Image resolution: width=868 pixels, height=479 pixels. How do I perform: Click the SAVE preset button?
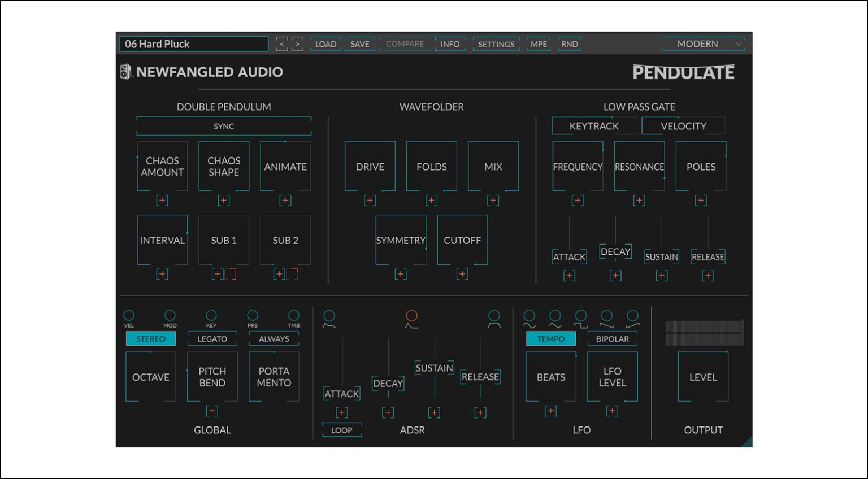pyautogui.click(x=359, y=43)
